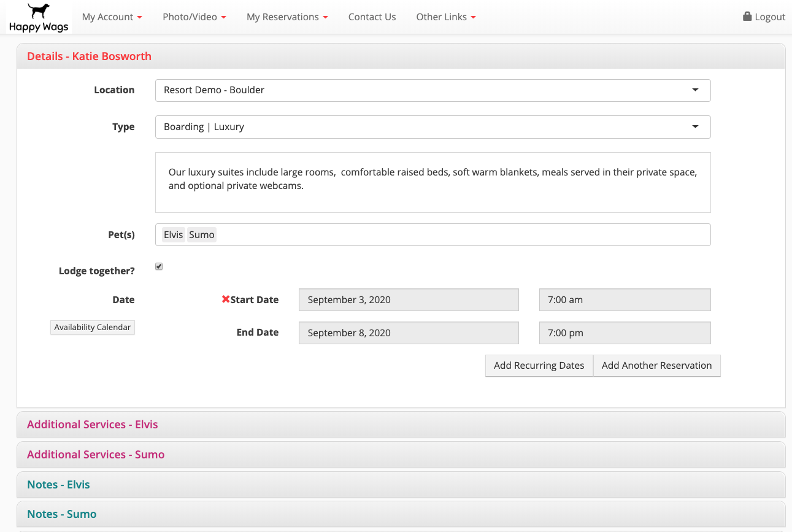Click the Happy Wags dog logo
The height and width of the screenshot is (532, 792).
pyautogui.click(x=38, y=17)
